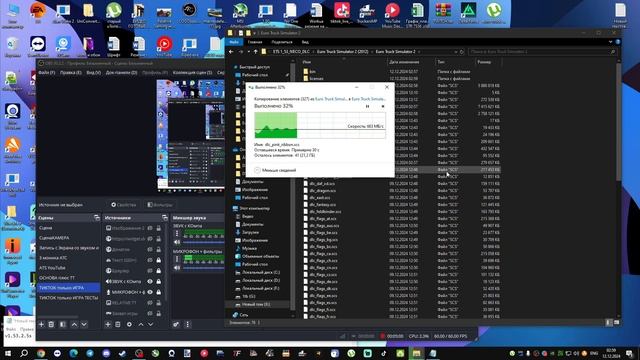Open Правка menu in OBS
This screenshot has height=360, width=640.
pyautogui.click(x=70, y=73)
